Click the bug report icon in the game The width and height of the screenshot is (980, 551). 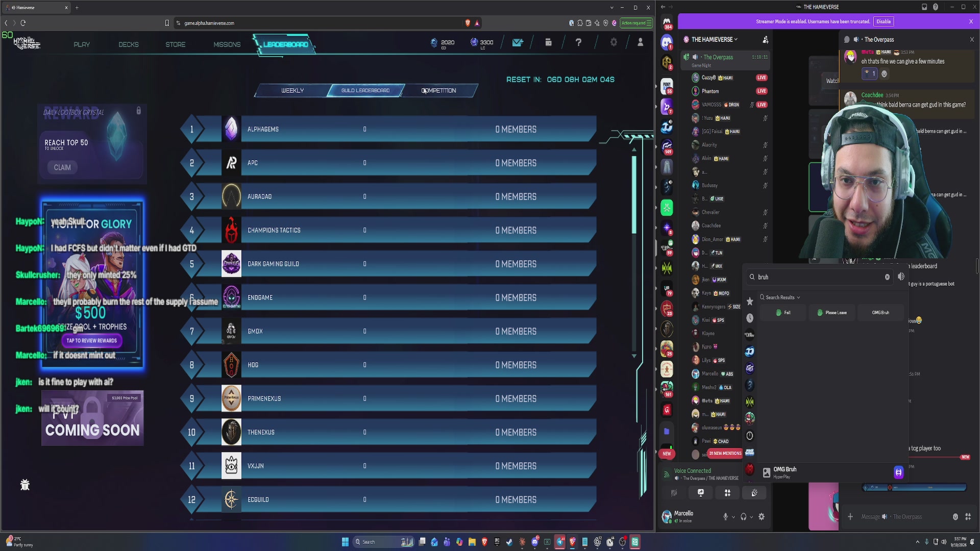click(x=25, y=485)
